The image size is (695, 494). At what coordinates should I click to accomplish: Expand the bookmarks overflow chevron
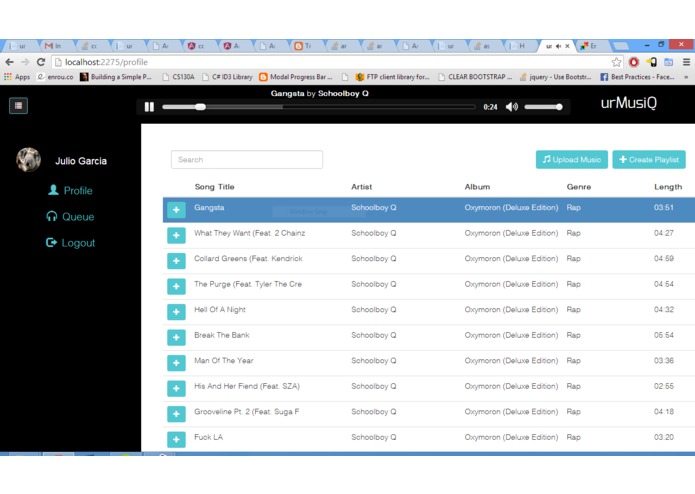686,77
